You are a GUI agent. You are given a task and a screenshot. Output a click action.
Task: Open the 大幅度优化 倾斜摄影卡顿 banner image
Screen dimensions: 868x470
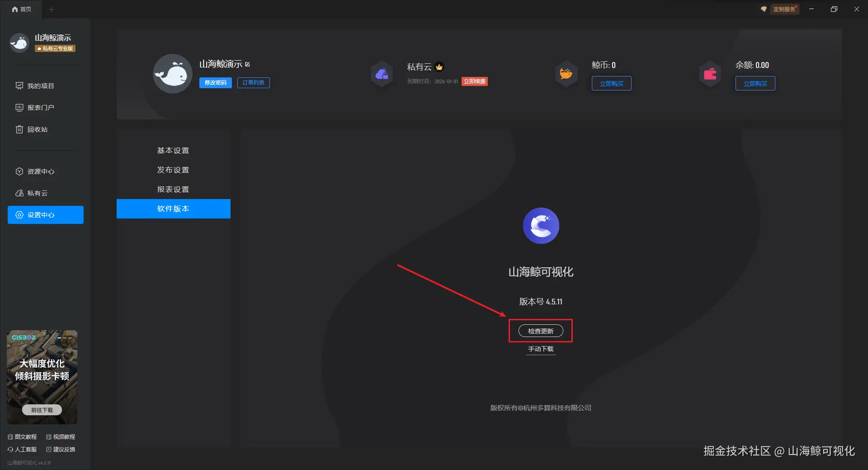click(42, 377)
